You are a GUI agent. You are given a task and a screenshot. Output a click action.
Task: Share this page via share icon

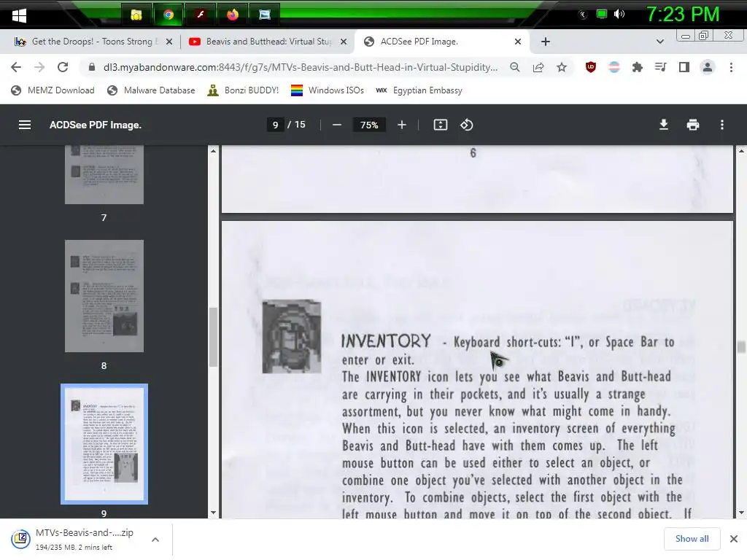(538, 67)
